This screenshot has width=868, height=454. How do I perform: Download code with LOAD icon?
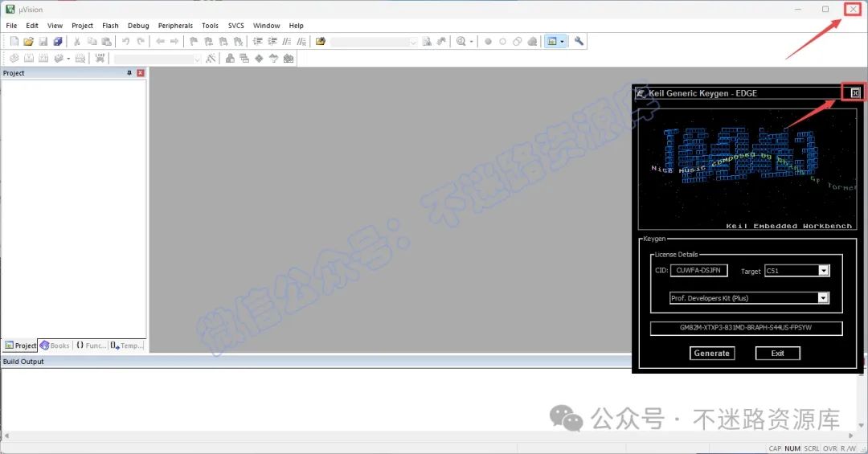100,58
